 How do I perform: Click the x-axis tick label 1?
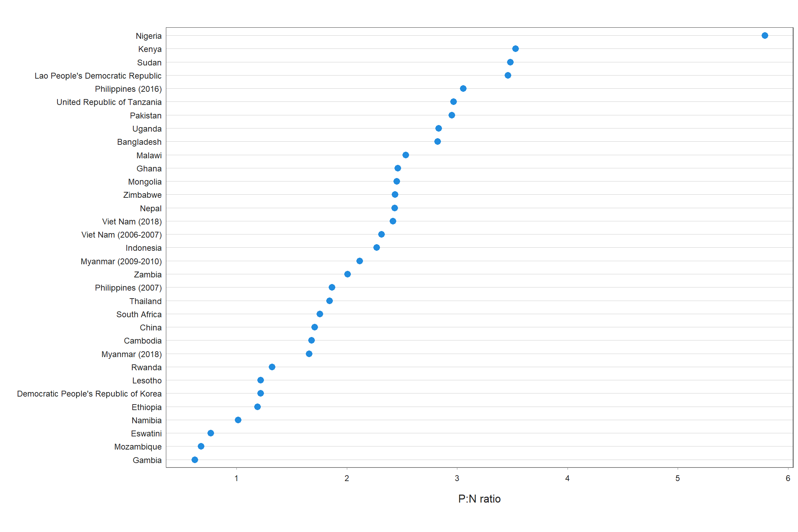coord(236,478)
